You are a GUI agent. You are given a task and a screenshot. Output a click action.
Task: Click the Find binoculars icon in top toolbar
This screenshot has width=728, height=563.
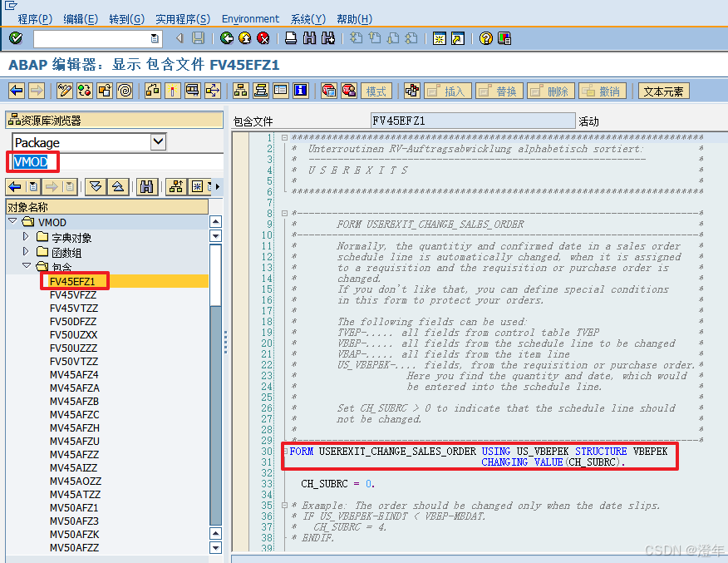click(x=309, y=37)
